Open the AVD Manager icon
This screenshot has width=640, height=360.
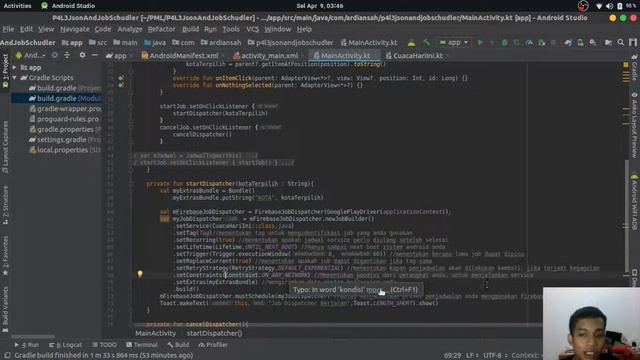(580, 42)
